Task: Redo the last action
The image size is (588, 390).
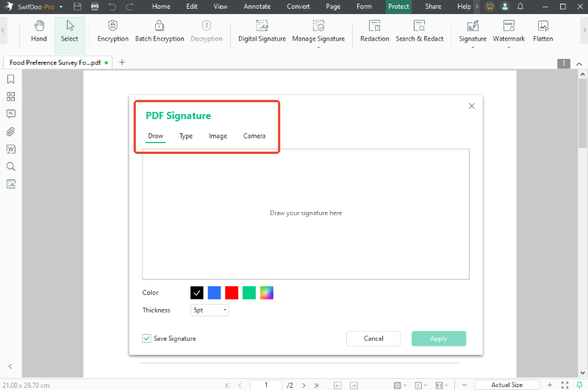Action: tap(130, 7)
